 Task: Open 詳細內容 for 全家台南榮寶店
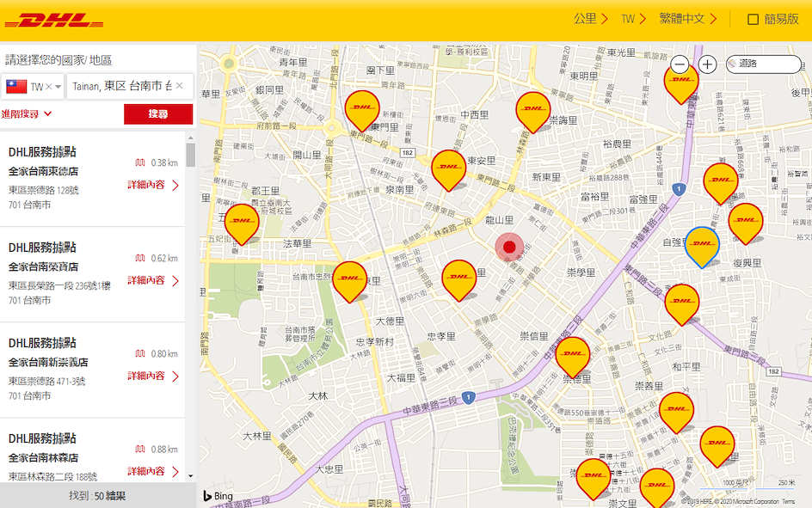(153, 280)
